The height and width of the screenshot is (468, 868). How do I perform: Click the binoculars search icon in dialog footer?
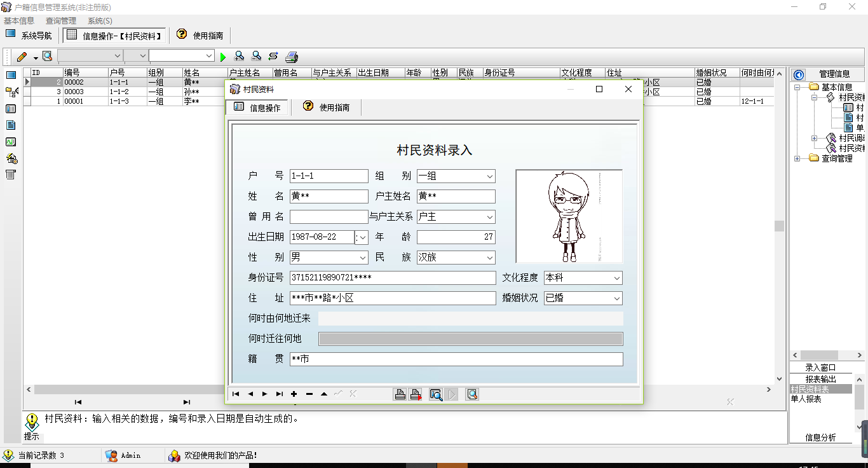(x=436, y=394)
